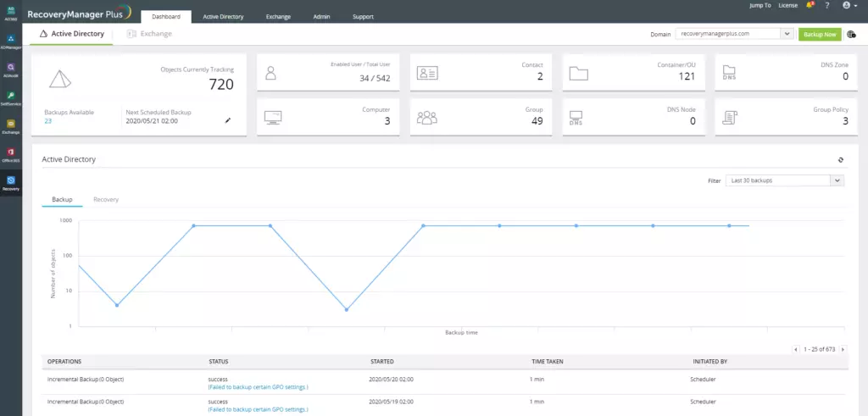Click the Group count 49

pyautogui.click(x=537, y=121)
